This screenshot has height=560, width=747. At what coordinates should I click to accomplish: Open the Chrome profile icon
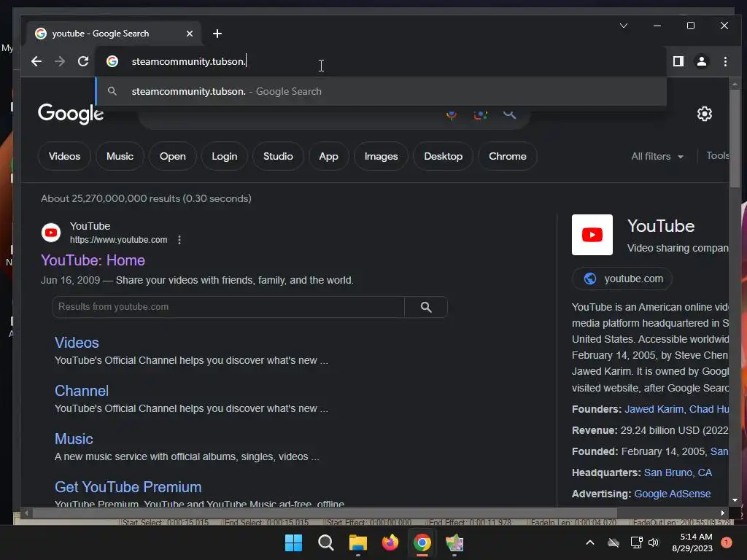tap(702, 61)
